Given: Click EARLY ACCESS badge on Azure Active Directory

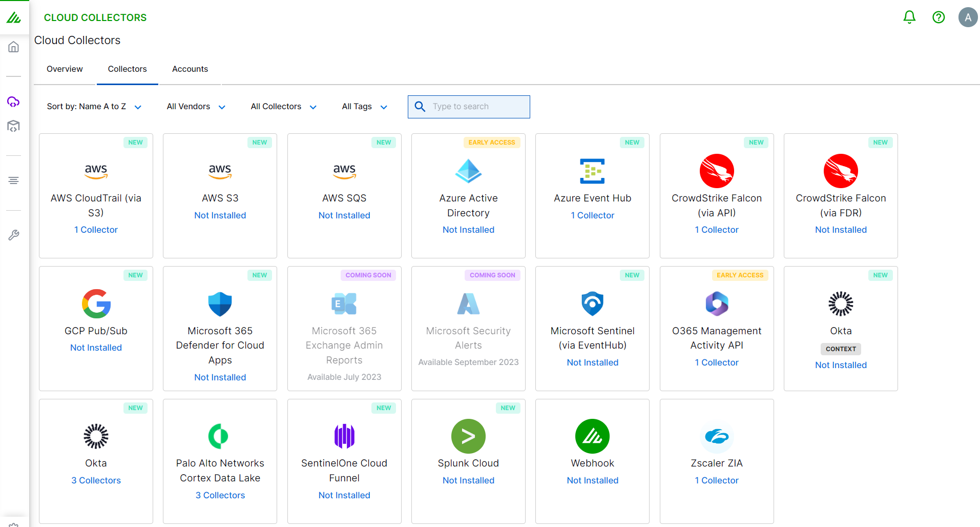Looking at the screenshot, I should coord(491,143).
